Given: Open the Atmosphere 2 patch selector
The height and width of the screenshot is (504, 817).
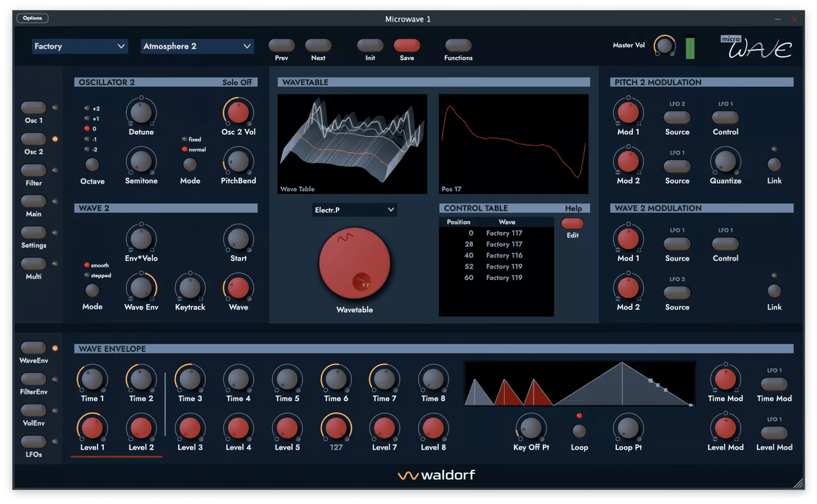Looking at the screenshot, I should [x=197, y=46].
